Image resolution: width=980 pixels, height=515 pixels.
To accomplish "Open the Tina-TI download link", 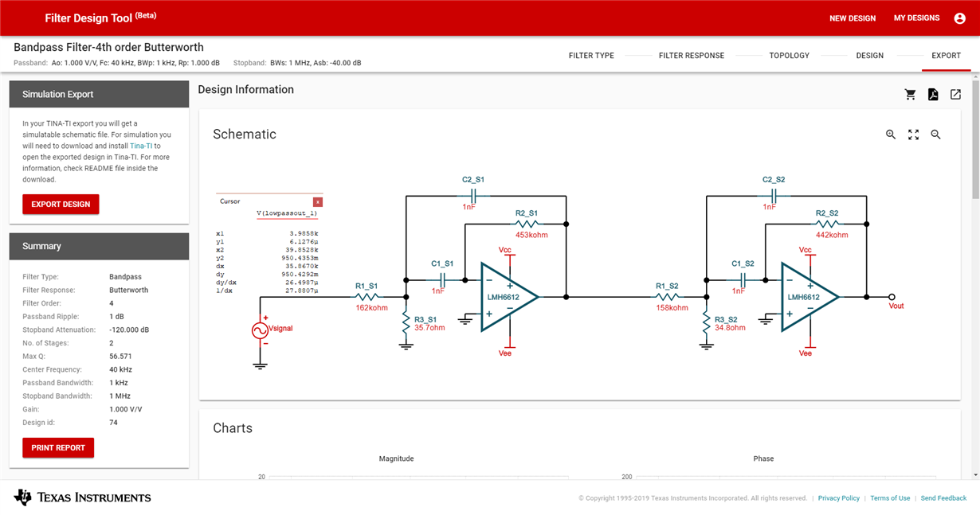I will coord(141,146).
